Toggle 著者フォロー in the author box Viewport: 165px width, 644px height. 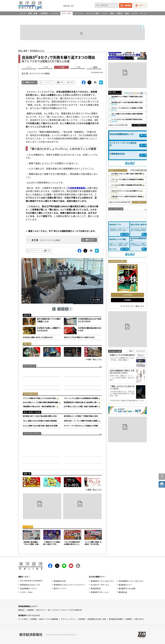coord(89,240)
